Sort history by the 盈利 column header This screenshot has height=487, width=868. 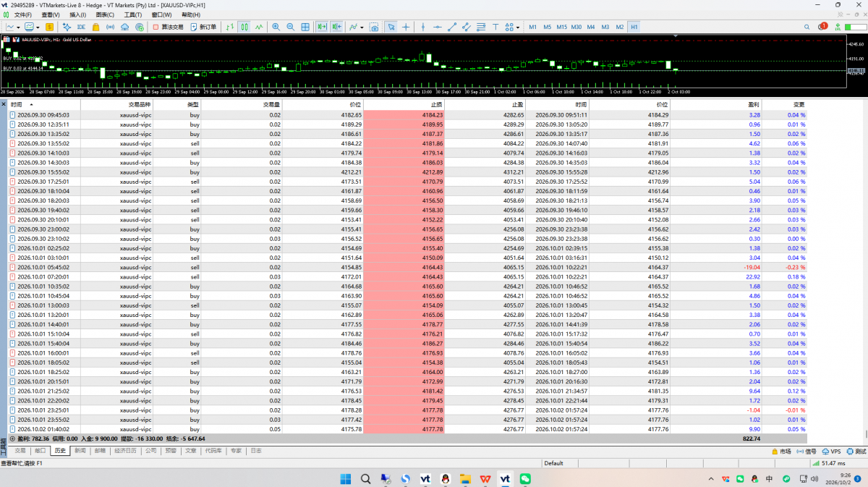(x=753, y=105)
